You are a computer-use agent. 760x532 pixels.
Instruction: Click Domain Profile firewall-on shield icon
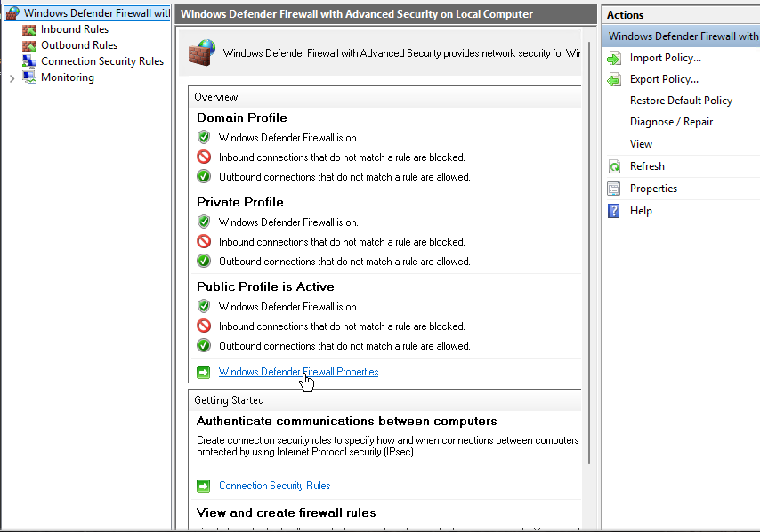tap(204, 138)
